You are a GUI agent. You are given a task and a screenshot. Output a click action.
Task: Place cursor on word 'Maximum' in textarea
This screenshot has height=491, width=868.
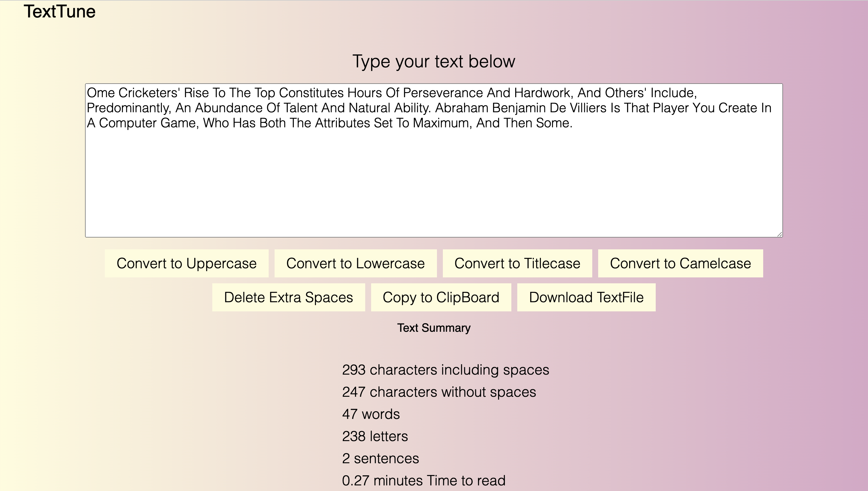442,123
